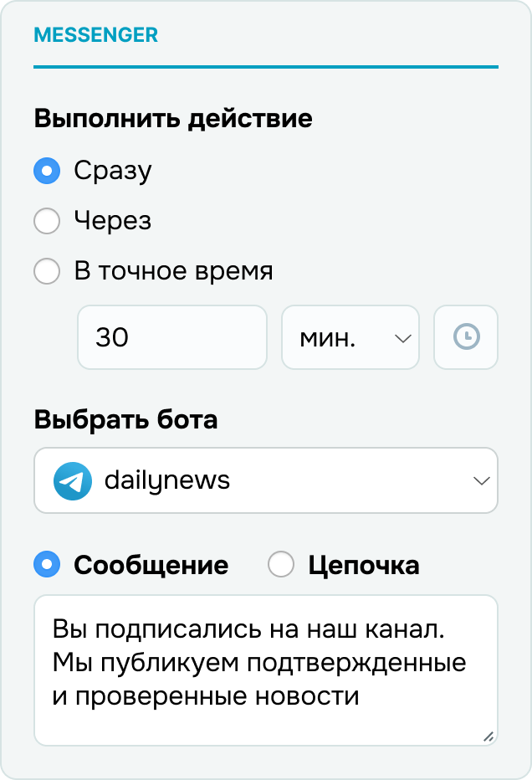
Task: Click the "Через" label text
Action: point(113,222)
